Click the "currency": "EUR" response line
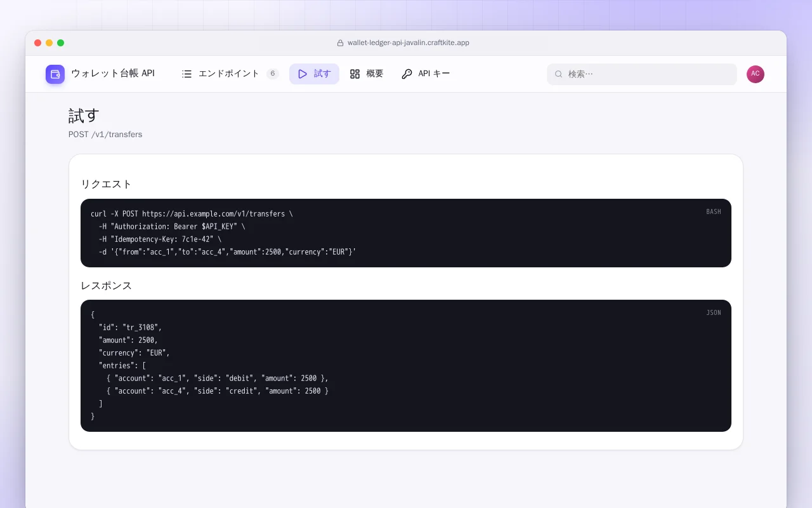 [134, 353]
